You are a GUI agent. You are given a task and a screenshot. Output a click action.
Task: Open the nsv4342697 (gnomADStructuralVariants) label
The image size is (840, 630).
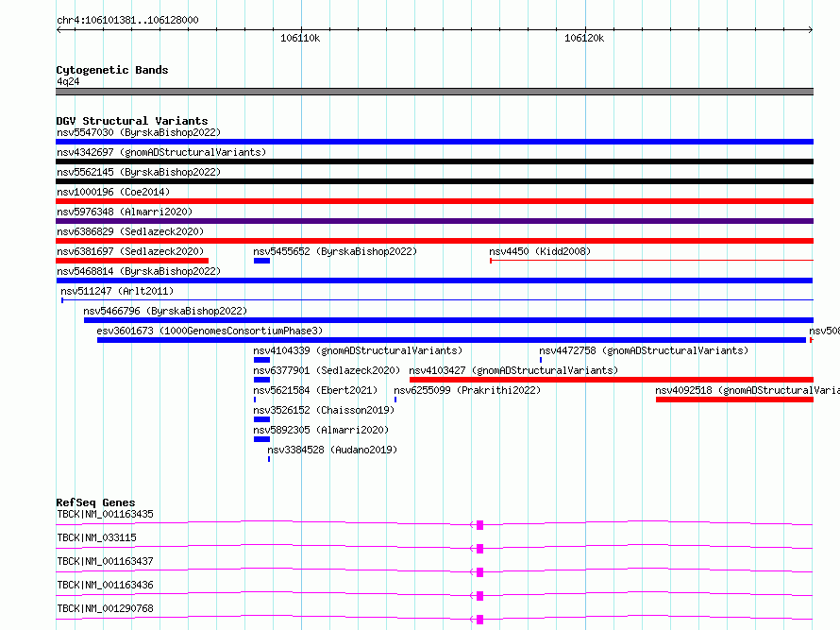point(161,152)
